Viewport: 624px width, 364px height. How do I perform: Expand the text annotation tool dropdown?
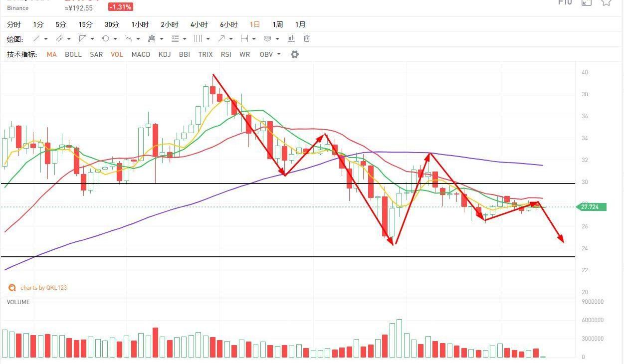coord(277,39)
